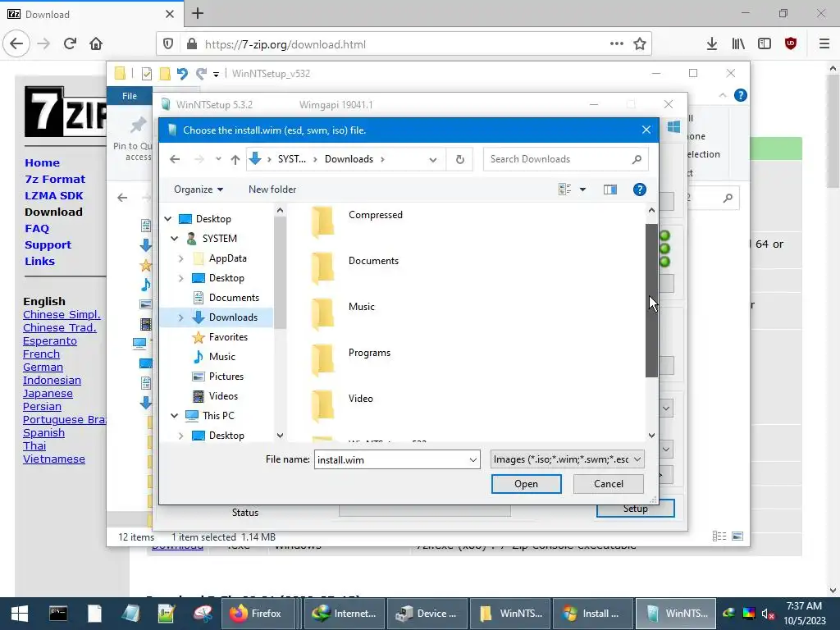Screen dimensions: 840x630
Task: Open the Organize dropdown
Action: click(199, 189)
